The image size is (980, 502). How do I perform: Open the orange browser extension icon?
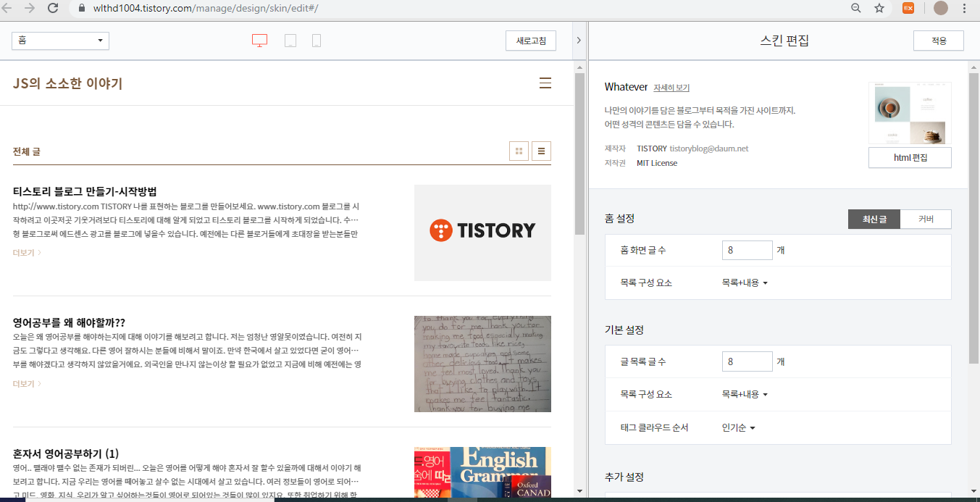(x=908, y=8)
